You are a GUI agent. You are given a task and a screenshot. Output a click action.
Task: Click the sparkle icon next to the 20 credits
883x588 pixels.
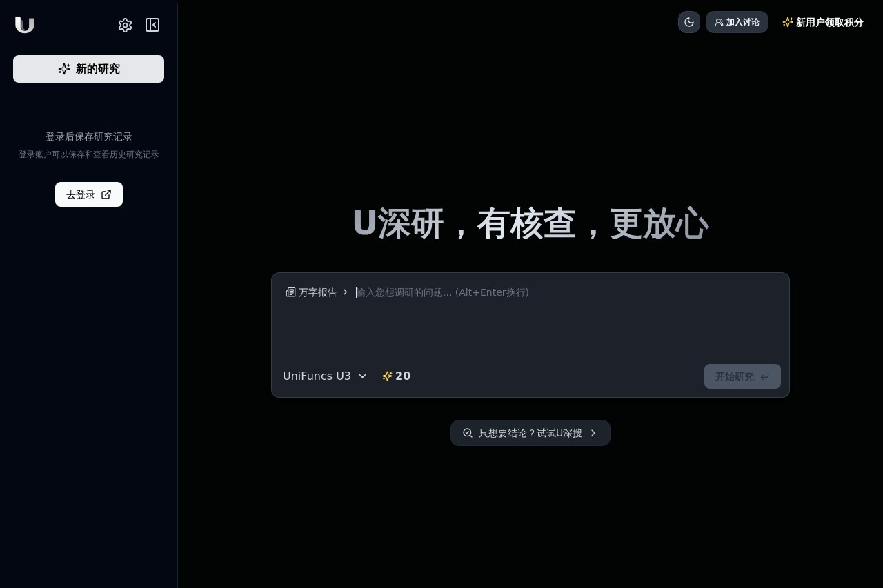387,376
